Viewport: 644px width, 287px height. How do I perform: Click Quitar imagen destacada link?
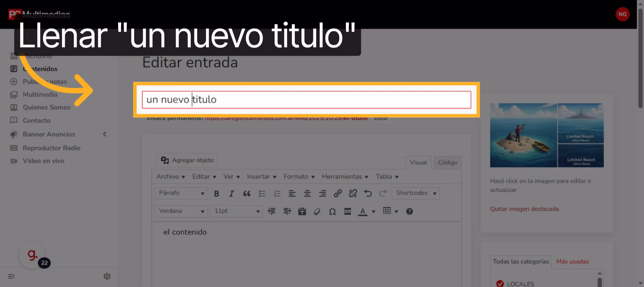click(524, 209)
